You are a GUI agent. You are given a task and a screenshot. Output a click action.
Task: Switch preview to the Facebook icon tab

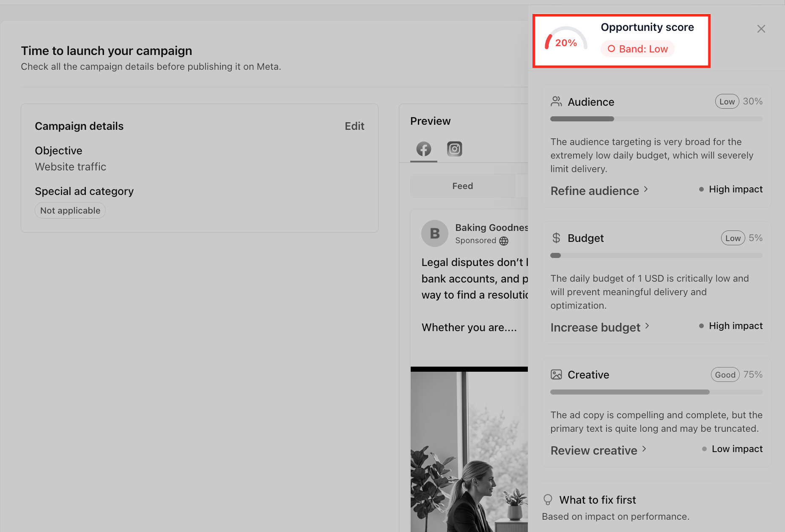click(x=424, y=149)
